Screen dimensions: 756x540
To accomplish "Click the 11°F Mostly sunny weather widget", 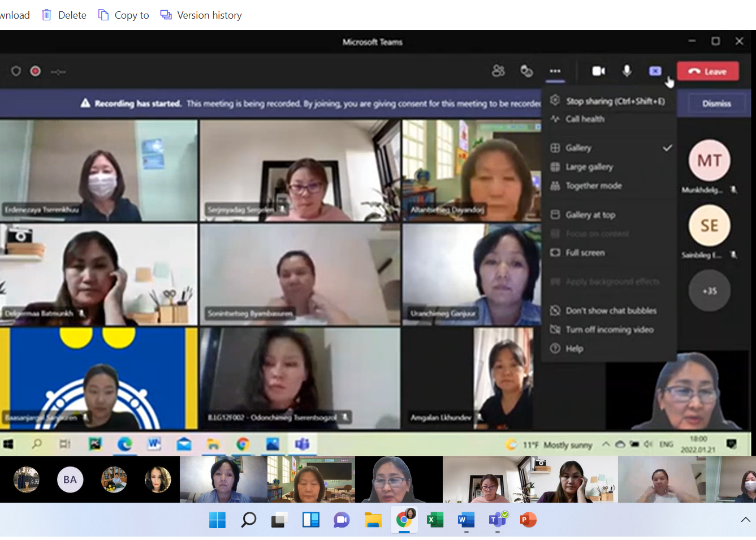I will coord(549,444).
